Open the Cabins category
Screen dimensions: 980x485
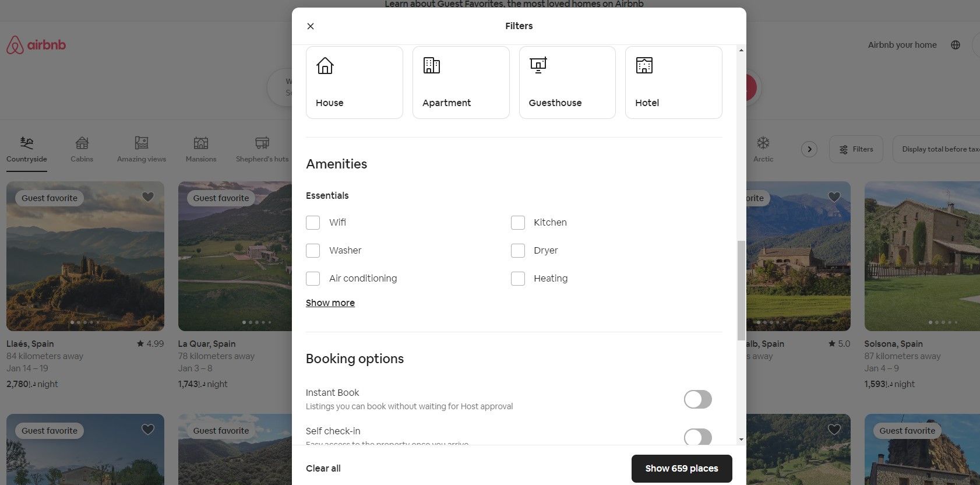point(82,149)
